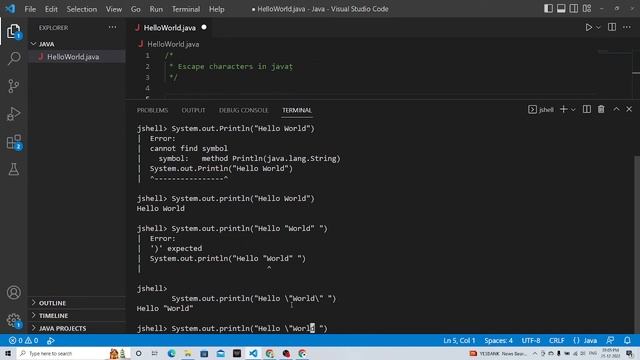Open the new terminal launch profile dropdown

pyautogui.click(x=573, y=109)
